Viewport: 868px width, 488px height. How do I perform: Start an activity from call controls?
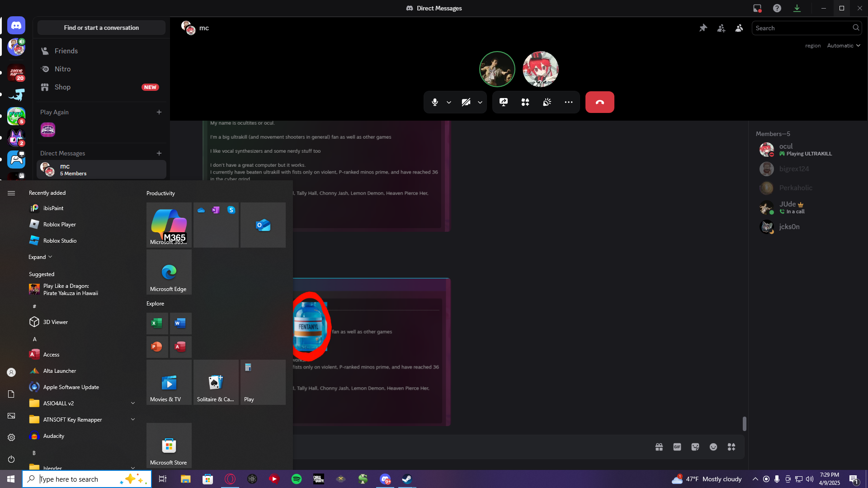pyautogui.click(x=525, y=102)
